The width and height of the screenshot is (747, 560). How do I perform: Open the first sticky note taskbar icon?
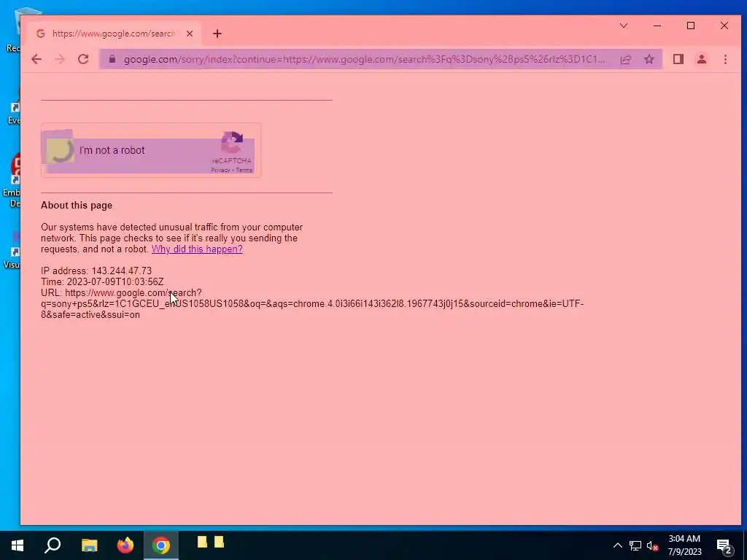tap(203, 542)
